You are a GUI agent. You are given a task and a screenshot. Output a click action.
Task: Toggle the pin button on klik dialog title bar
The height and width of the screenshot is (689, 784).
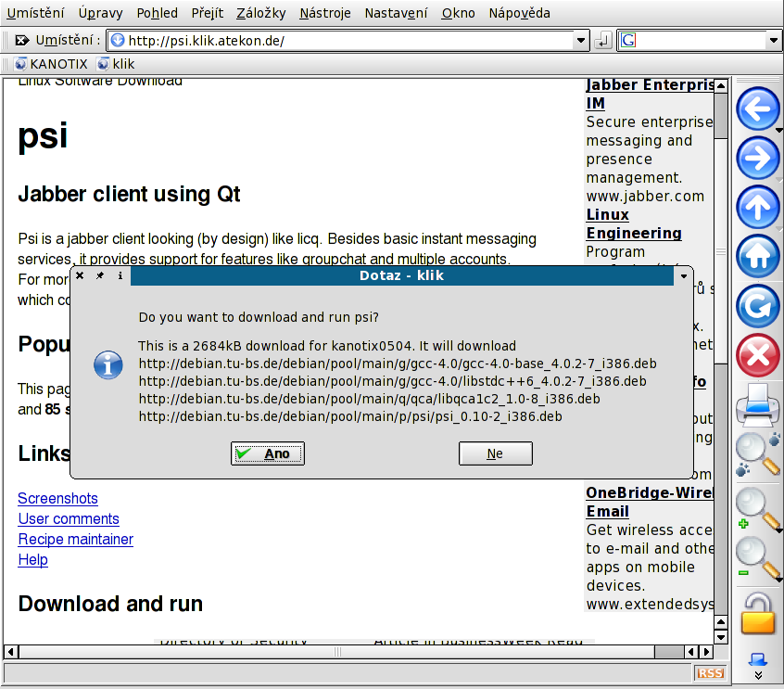coord(100,275)
